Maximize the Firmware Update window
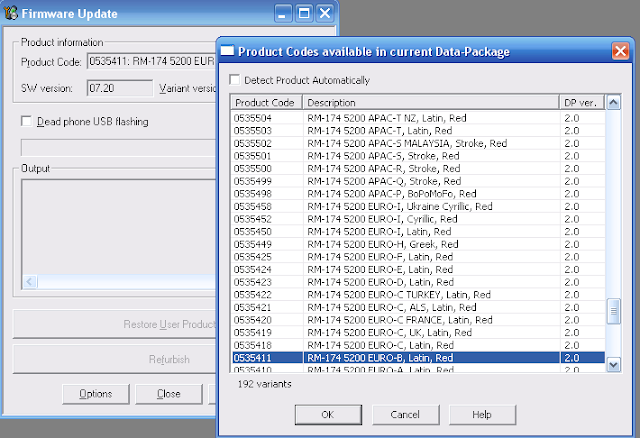The height and width of the screenshot is (438, 640). pos(304,13)
